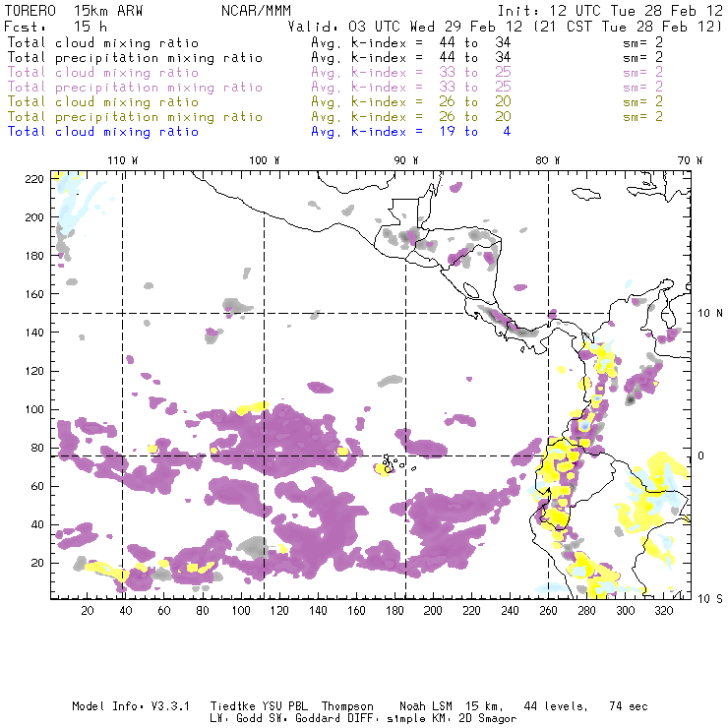This screenshot has height=728, width=728.
Task: Click the "Goddard DIFF, simple KM, 2D Smagor" footer text
Action: pyautogui.click(x=405, y=718)
